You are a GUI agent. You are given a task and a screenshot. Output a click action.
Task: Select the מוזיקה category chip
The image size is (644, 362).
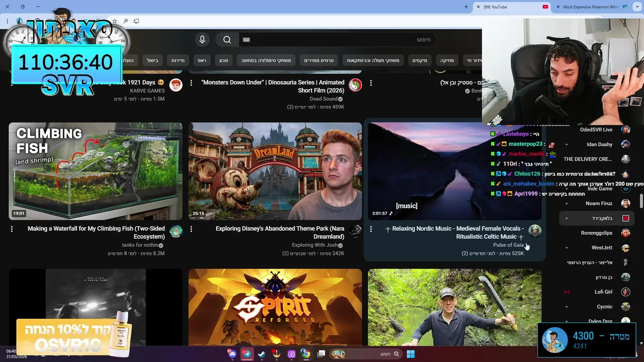pyautogui.click(x=447, y=60)
